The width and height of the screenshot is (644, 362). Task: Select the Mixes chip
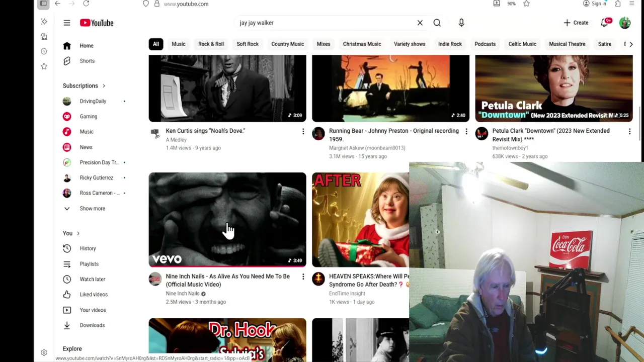pos(324,44)
